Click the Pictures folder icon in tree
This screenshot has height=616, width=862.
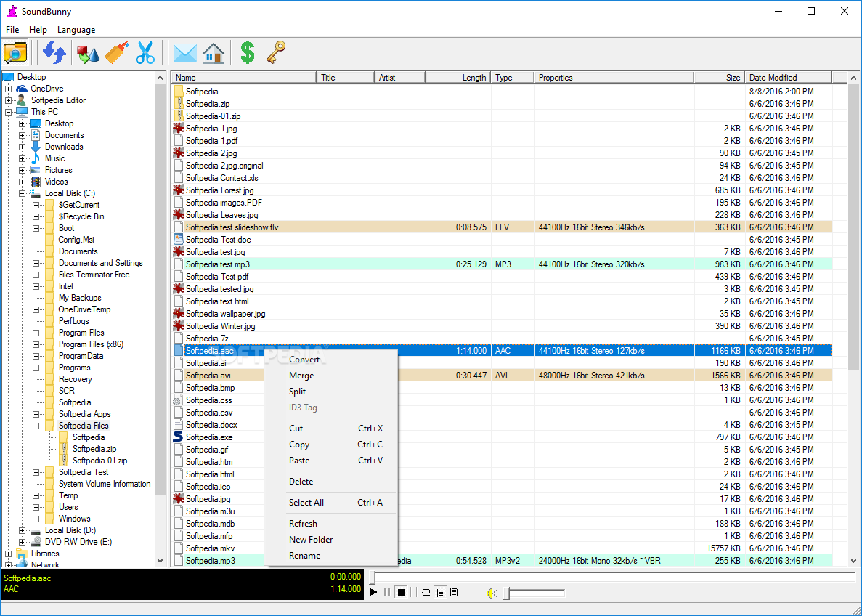[36, 170]
